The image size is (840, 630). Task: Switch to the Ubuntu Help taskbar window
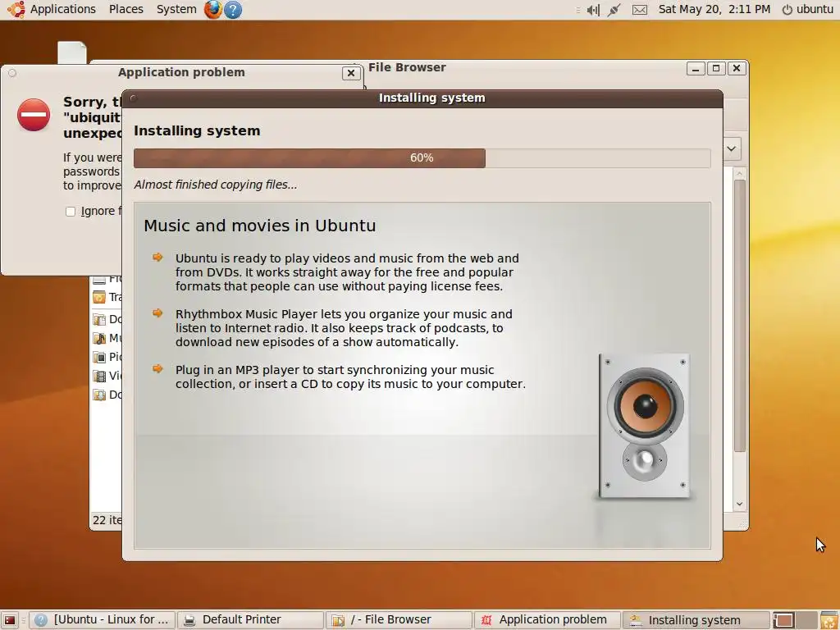(103, 620)
